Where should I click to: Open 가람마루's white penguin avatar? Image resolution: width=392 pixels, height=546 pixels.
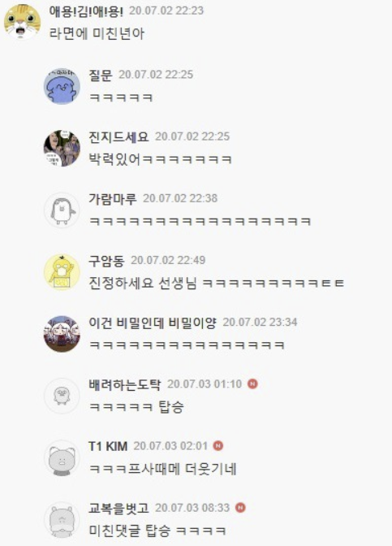click(62, 210)
